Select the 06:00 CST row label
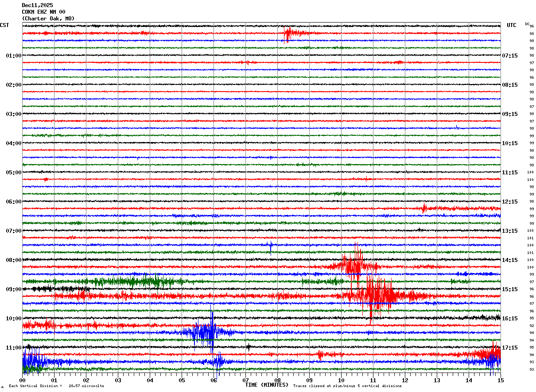 (14, 202)
